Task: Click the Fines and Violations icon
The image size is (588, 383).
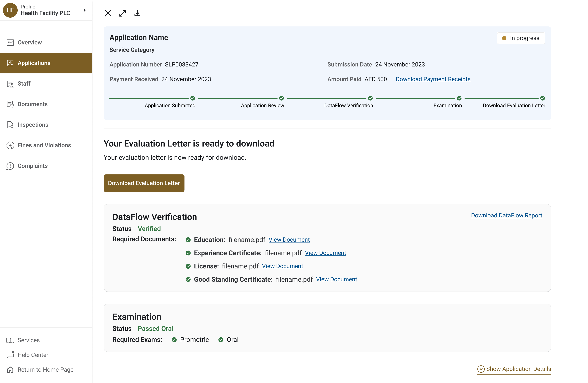Action: pos(10,145)
